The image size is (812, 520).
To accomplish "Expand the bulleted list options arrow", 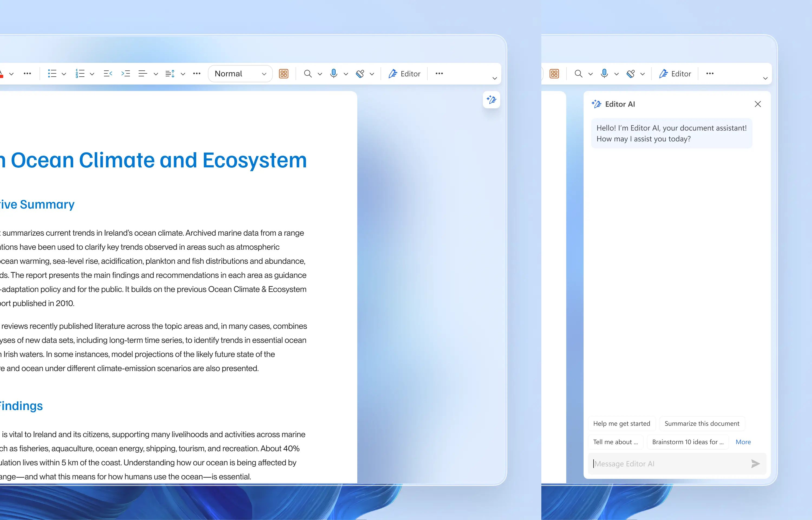I will point(64,74).
